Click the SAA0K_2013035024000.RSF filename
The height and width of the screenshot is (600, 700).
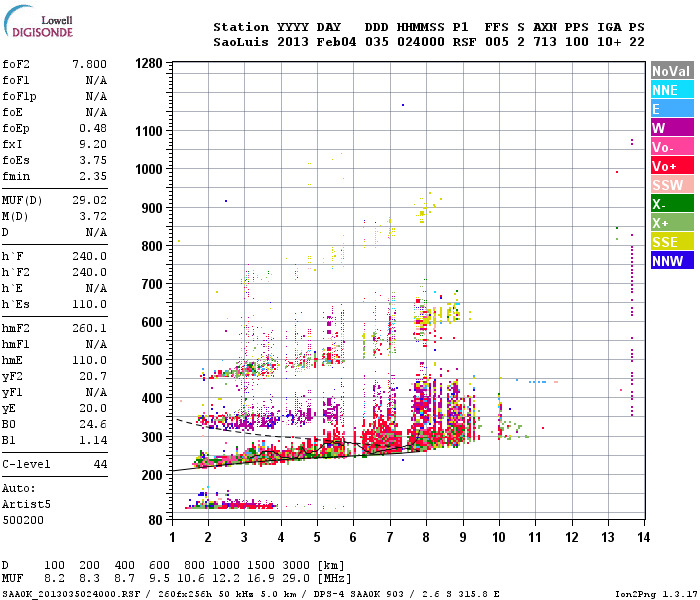pyautogui.click(x=71, y=594)
